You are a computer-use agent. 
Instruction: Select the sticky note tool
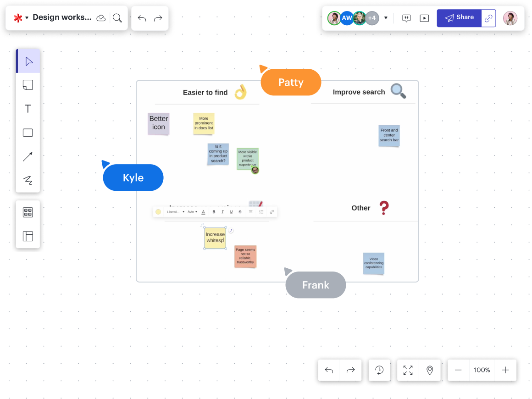click(28, 85)
